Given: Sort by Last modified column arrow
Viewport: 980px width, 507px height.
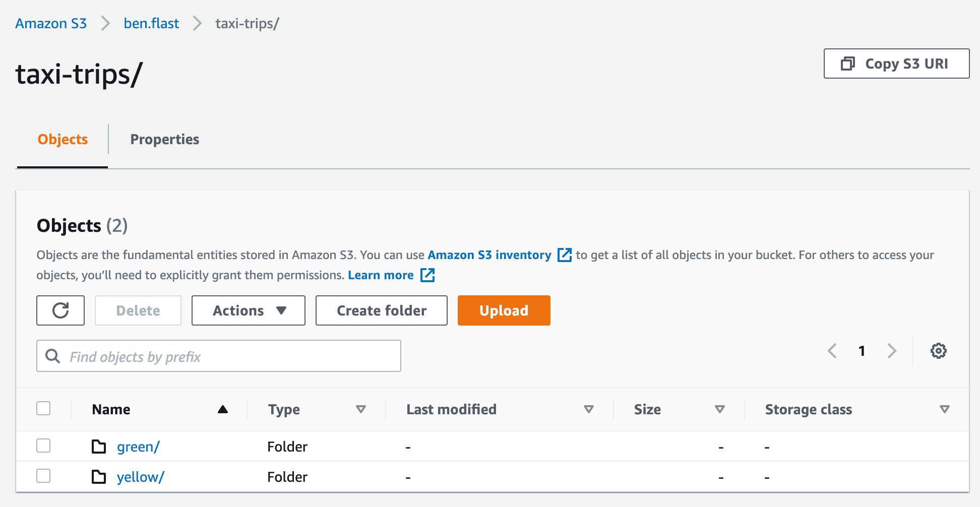Looking at the screenshot, I should 588,409.
